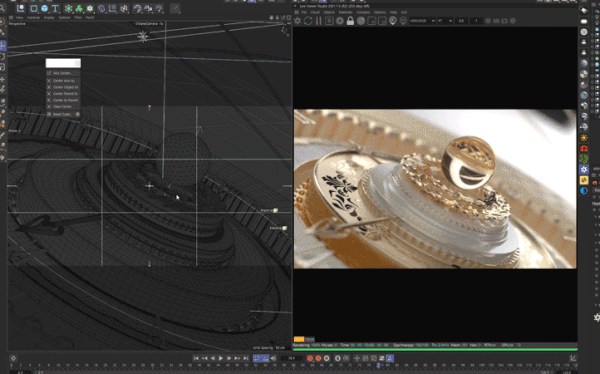The width and height of the screenshot is (600, 374).
Task: Click the blue playhead marker on timeline ruler
Action: pos(378,366)
